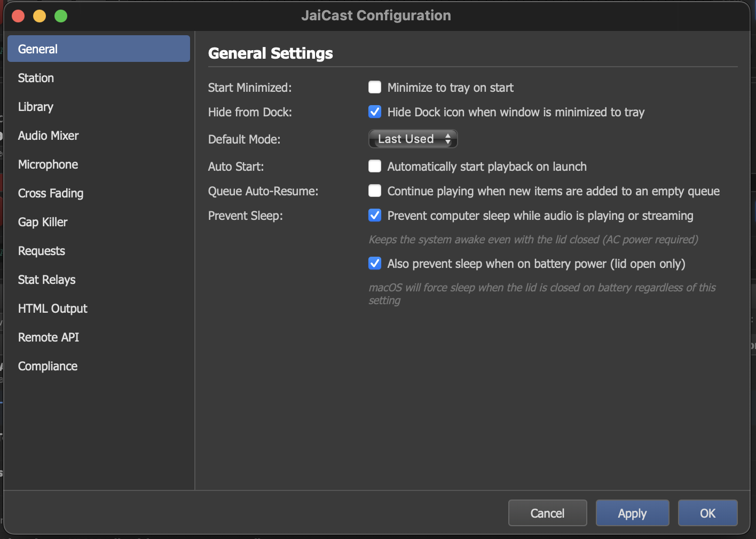The image size is (756, 539).
Task: Minimize the configuration window
Action: pos(40,16)
